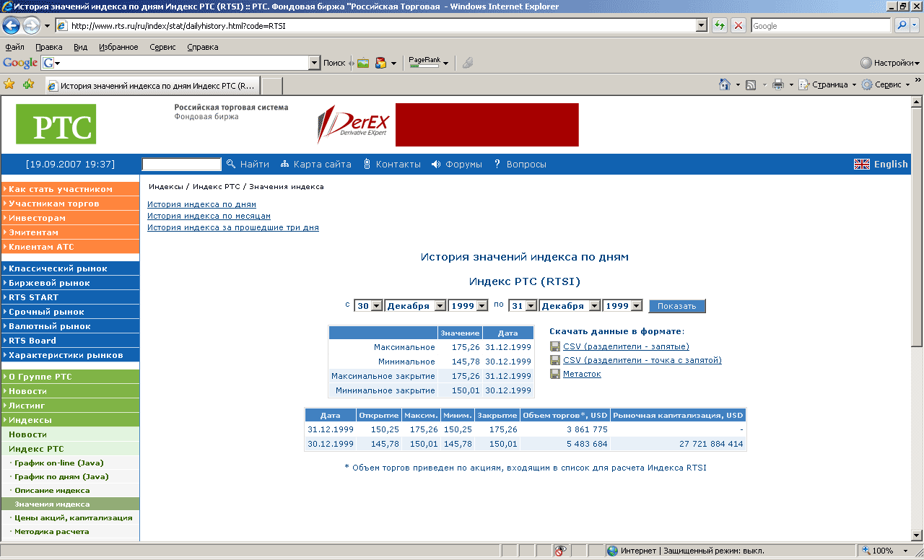Click the IE Google search box
This screenshot has width=924, height=560.
click(821, 25)
